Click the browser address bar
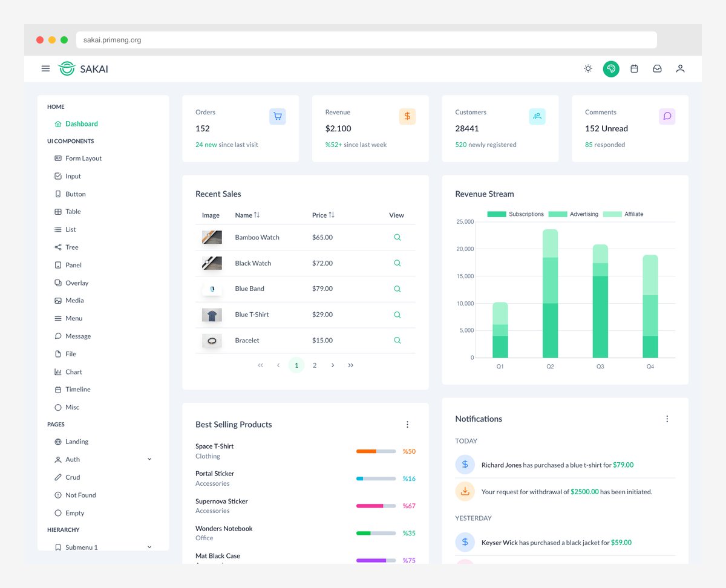 [x=367, y=40]
